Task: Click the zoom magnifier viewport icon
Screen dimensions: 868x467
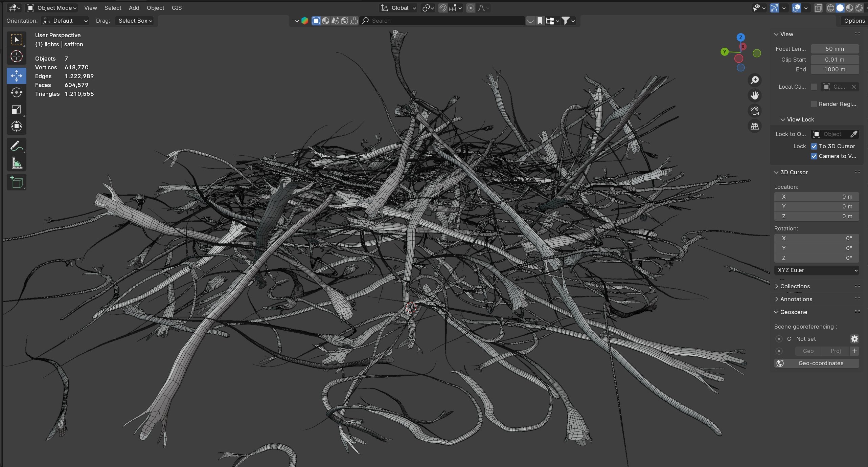Action: click(755, 80)
